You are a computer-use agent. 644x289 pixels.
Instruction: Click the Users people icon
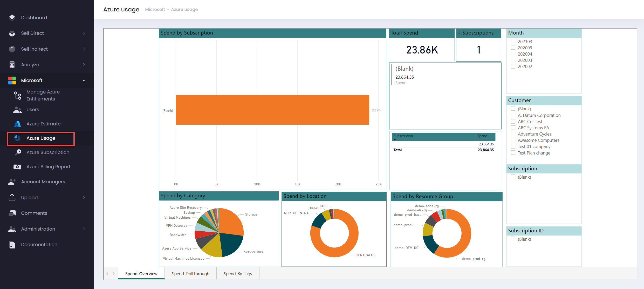[x=17, y=110]
